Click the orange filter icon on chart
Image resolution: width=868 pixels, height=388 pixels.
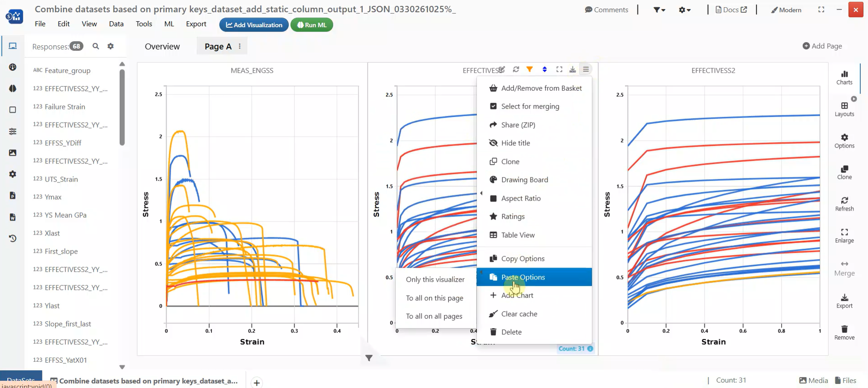tap(530, 69)
